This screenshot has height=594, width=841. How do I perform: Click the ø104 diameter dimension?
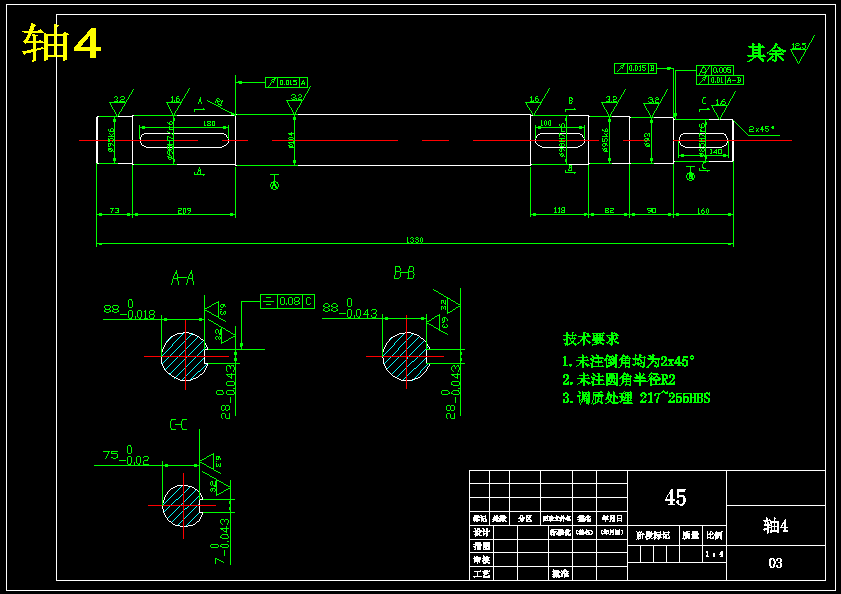point(291,140)
